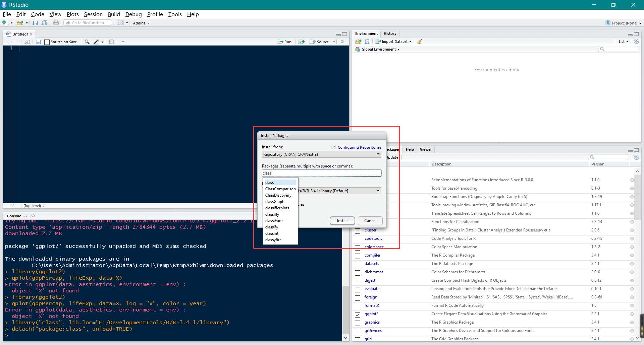The width and height of the screenshot is (644, 345).
Task: Open the Project: (None) dropdown
Action: (x=624, y=23)
